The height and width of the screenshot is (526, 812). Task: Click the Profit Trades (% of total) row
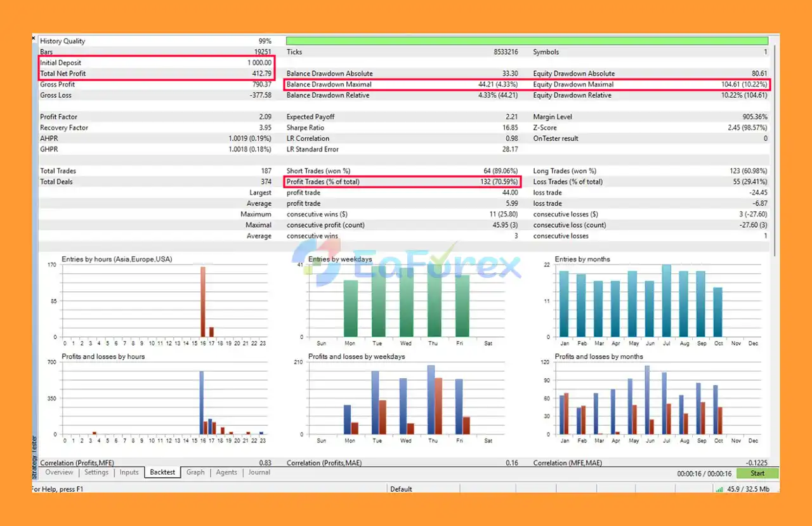(x=403, y=182)
